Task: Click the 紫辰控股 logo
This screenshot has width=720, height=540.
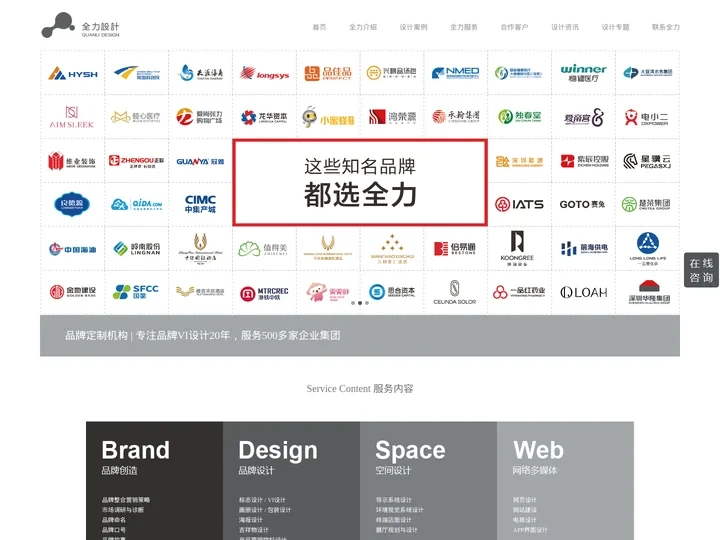Action: coord(585,161)
